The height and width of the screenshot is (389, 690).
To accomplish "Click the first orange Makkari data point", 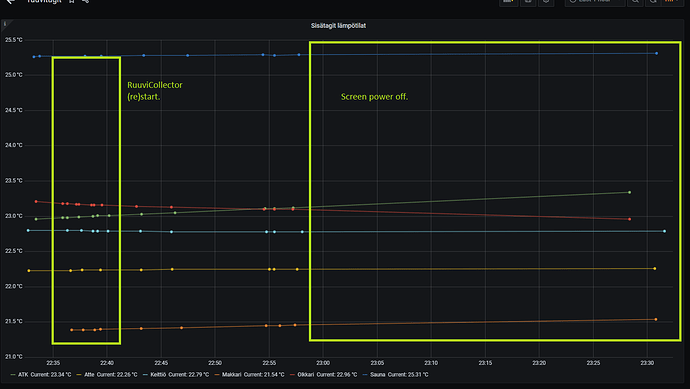I will click(72, 330).
